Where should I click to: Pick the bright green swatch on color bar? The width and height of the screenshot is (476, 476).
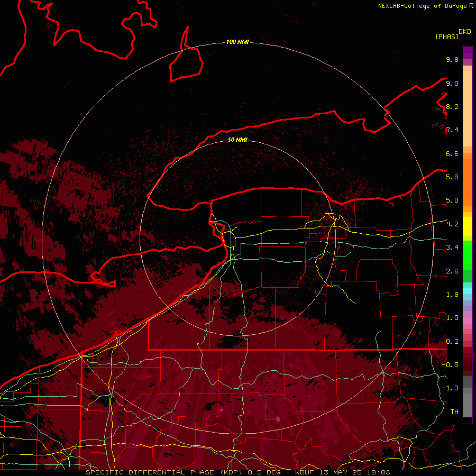[x=467, y=255]
